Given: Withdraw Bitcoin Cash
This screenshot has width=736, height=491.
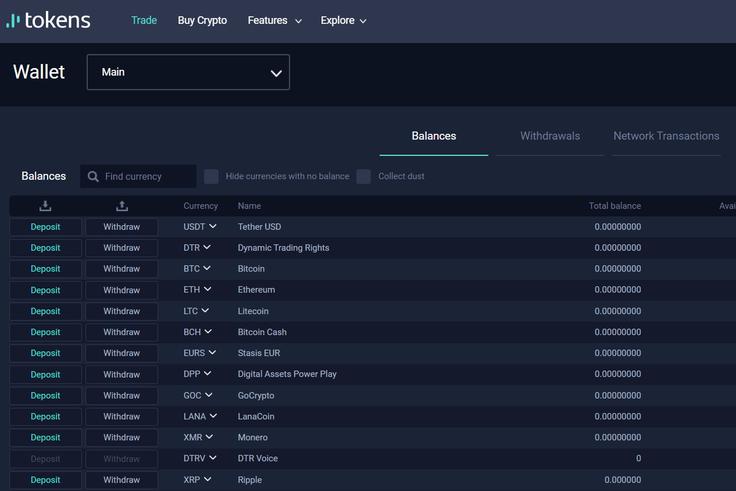Looking at the screenshot, I should (x=122, y=332).
